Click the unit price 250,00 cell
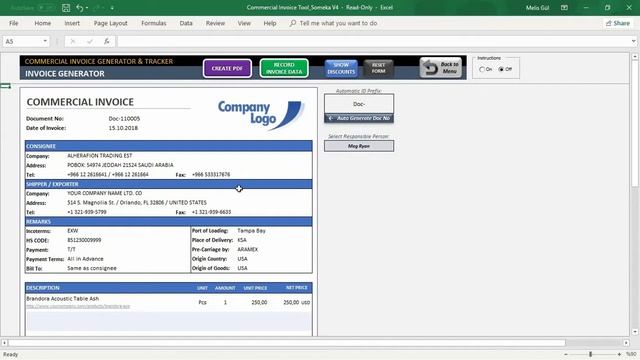The width and height of the screenshot is (640, 360). click(x=259, y=302)
